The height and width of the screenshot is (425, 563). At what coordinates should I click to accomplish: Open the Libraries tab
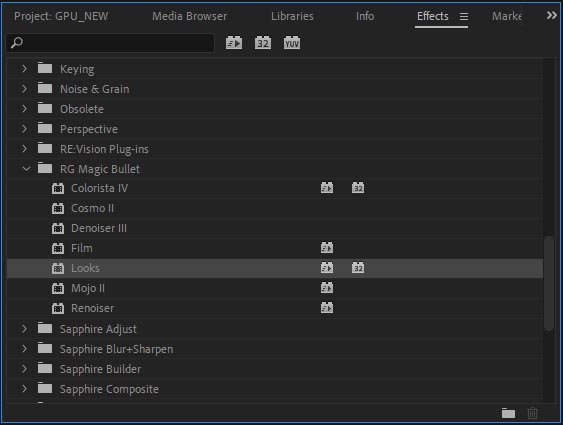(292, 16)
